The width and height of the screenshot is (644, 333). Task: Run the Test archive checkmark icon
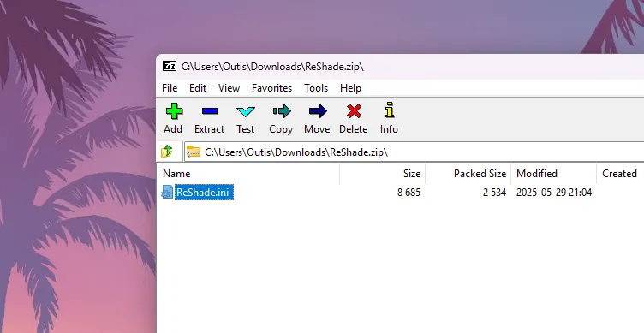pos(246,111)
